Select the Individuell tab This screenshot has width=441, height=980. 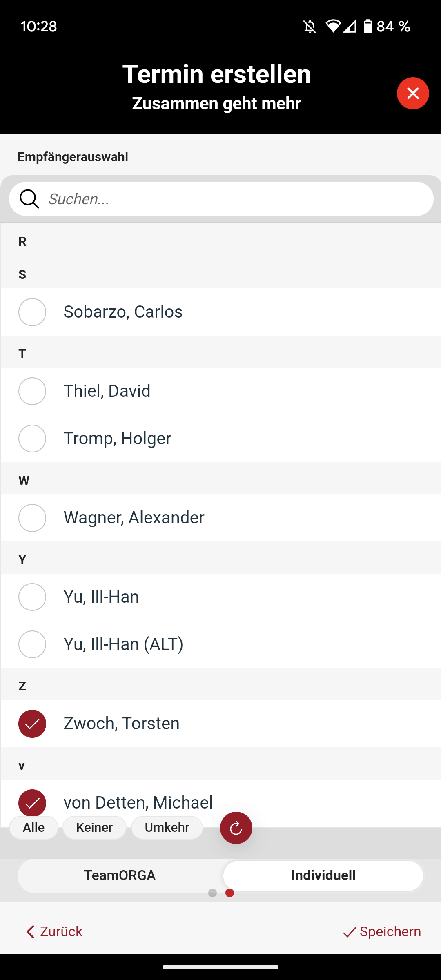coord(323,875)
